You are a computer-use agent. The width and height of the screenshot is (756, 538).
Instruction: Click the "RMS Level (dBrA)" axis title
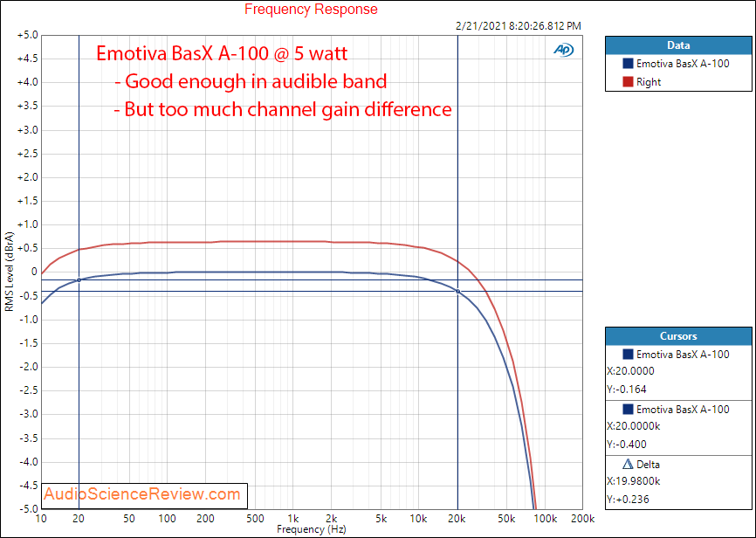[9, 272]
